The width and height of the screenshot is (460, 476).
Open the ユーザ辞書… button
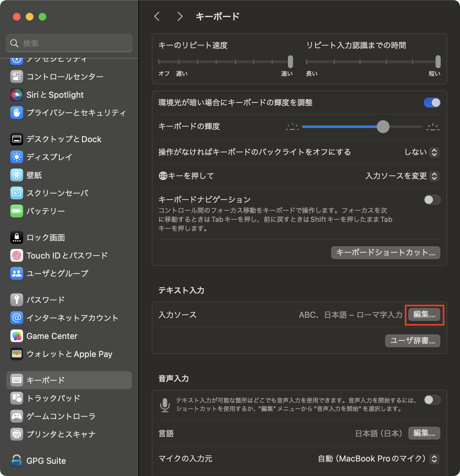click(413, 341)
